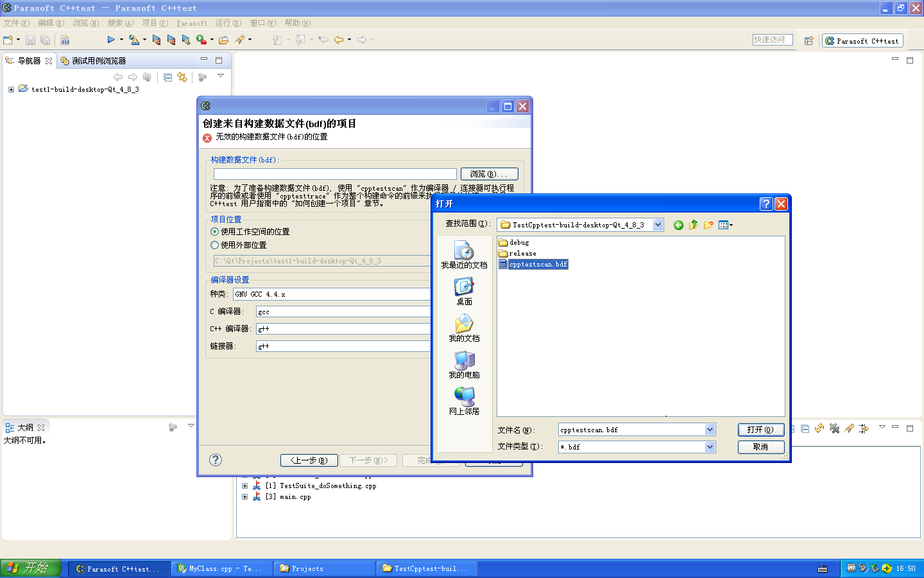Open the 文件类型 file type dropdown arrow
Image resolution: width=924 pixels, height=578 pixels.
pyautogui.click(x=710, y=447)
